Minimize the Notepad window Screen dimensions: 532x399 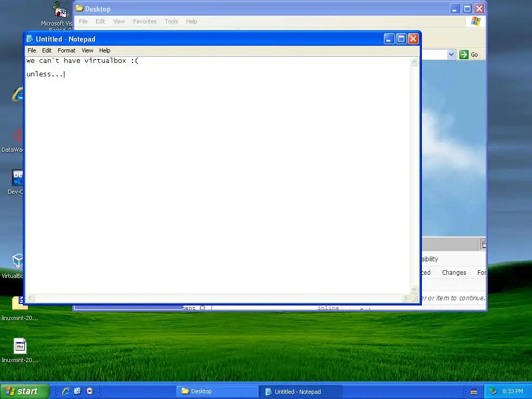(x=389, y=39)
